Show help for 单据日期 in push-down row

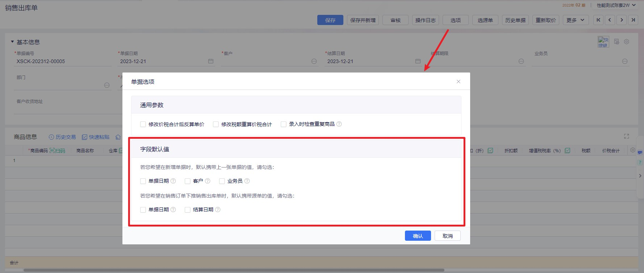tap(173, 210)
